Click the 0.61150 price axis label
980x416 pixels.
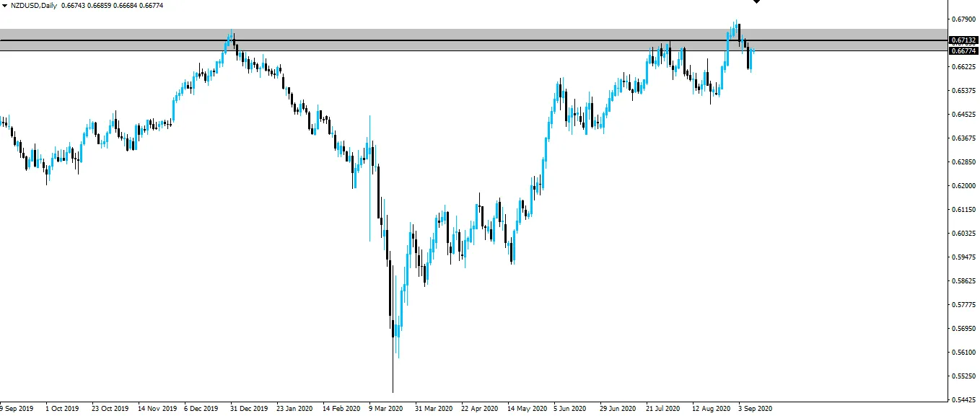[964, 209]
